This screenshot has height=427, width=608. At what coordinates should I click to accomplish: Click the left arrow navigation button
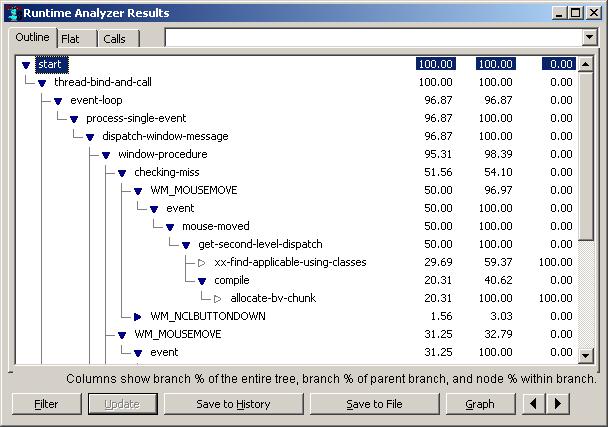(x=535, y=404)
